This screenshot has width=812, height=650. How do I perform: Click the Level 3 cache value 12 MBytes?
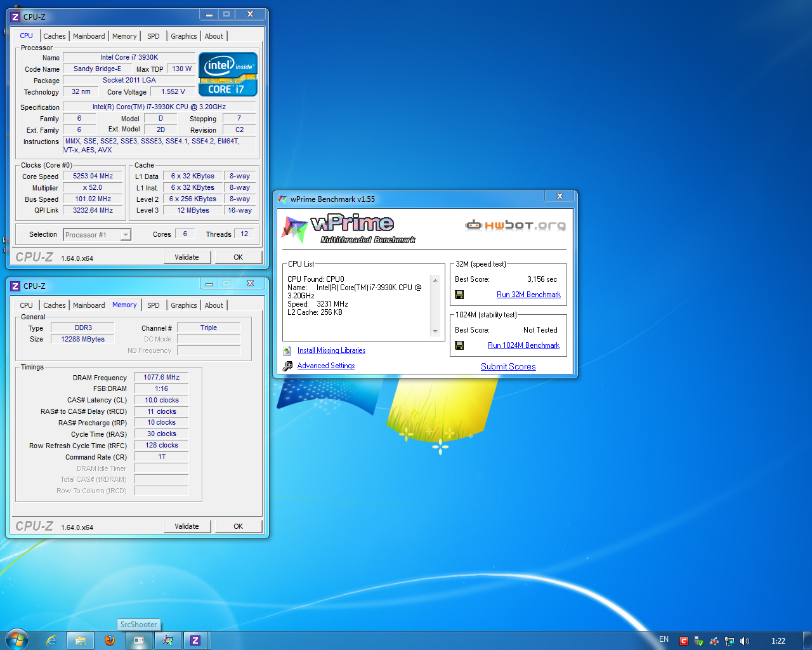click(x=193, y=210)
